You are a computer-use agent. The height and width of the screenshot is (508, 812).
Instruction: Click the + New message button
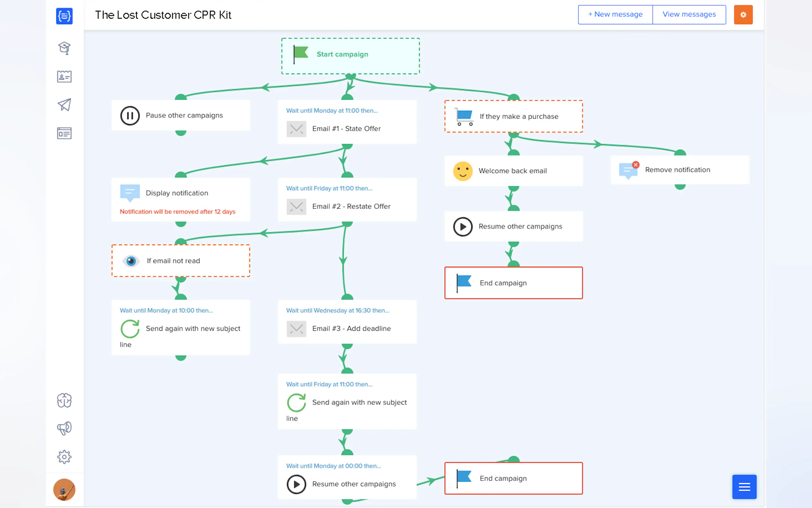[615, 14]
